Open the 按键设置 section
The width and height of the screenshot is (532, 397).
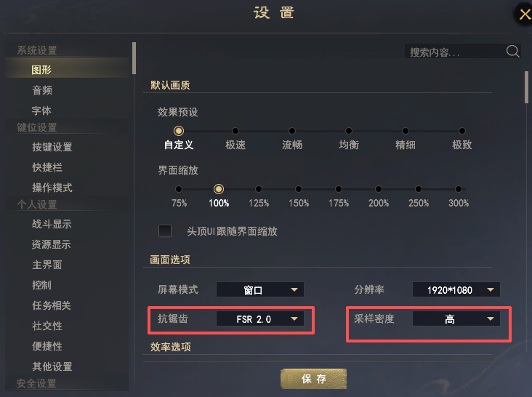[x=52, y=147]
